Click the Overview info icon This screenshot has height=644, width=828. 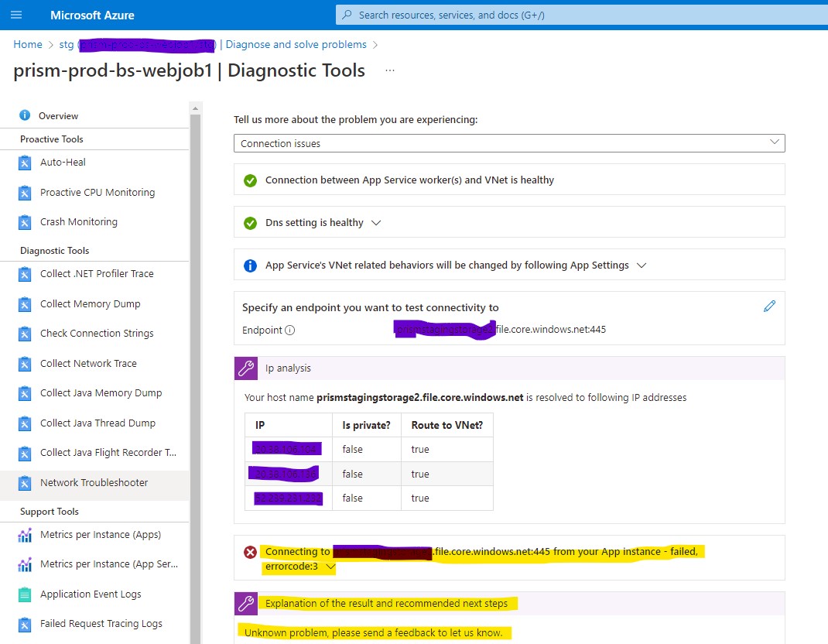point(24,115)
